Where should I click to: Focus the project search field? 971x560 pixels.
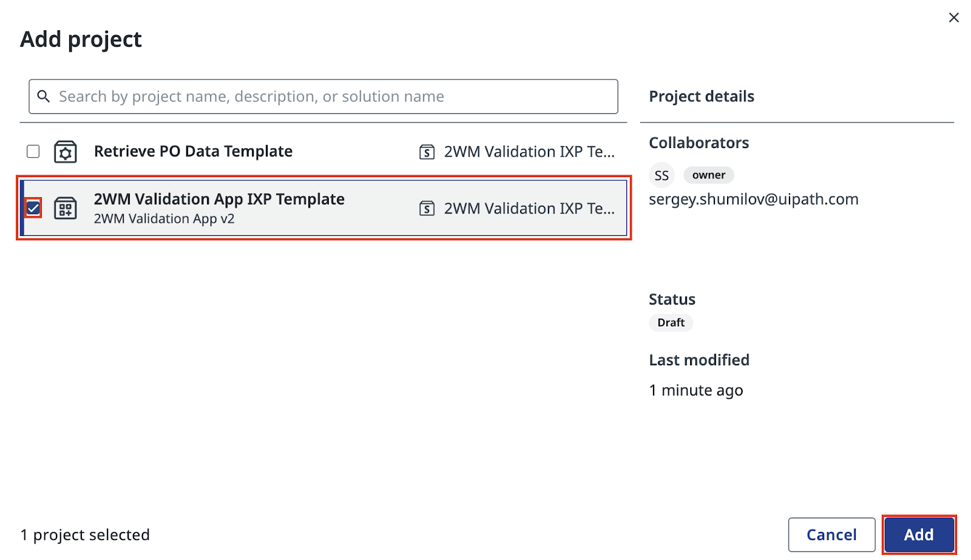(x=323, y=96)
